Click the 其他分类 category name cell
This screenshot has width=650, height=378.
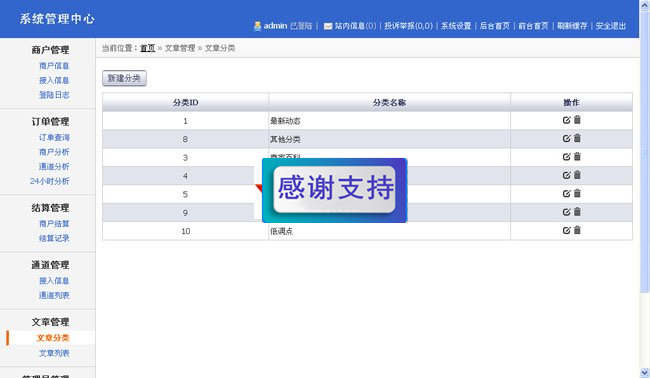[x=389, y=139]
